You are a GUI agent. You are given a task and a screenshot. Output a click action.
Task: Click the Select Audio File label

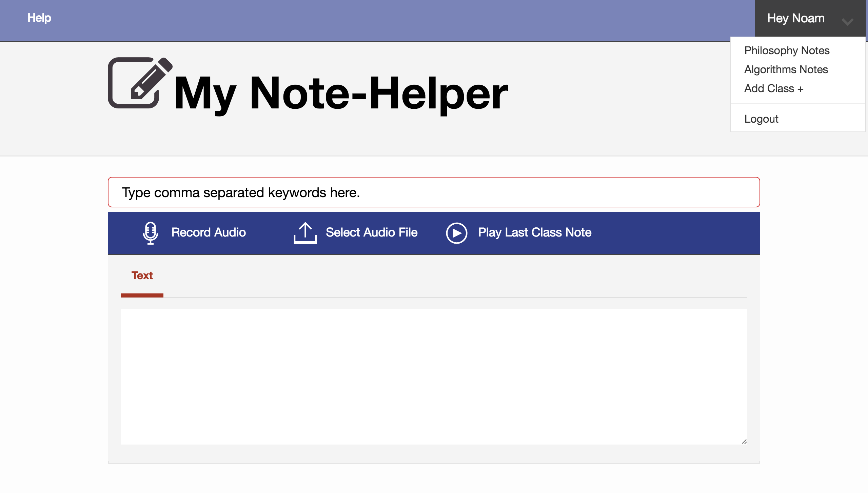point(372,232)
